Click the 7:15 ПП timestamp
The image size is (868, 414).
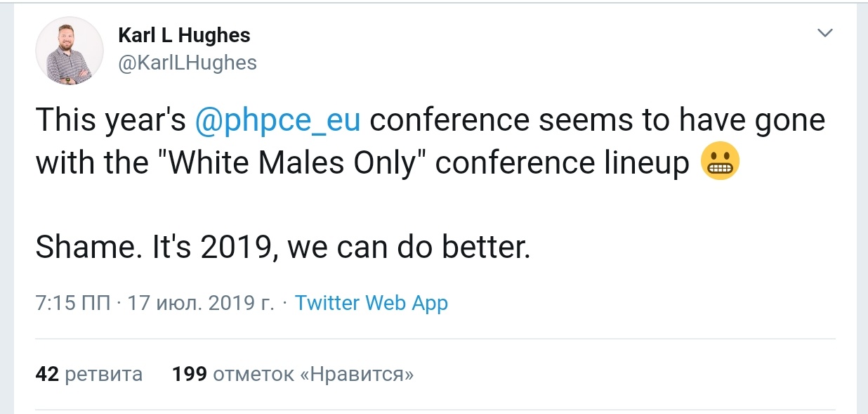[72, 304]
